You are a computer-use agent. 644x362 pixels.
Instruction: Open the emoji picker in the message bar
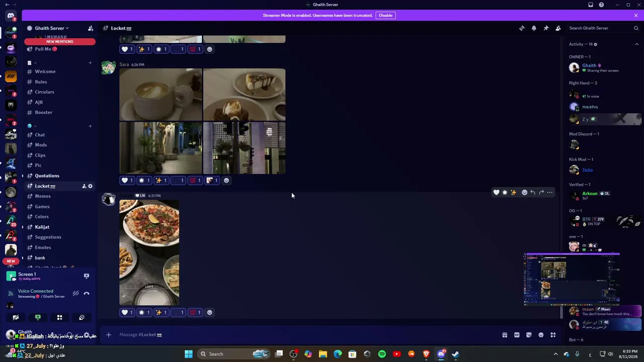point(541,335)
